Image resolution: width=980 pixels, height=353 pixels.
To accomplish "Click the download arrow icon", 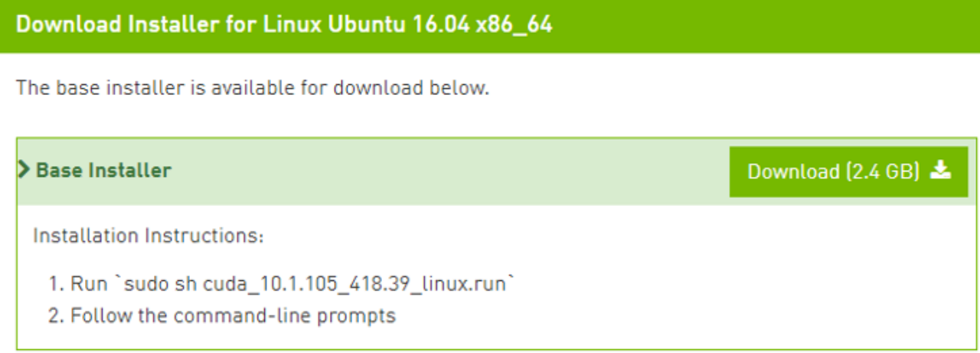I will pos(940,171).
